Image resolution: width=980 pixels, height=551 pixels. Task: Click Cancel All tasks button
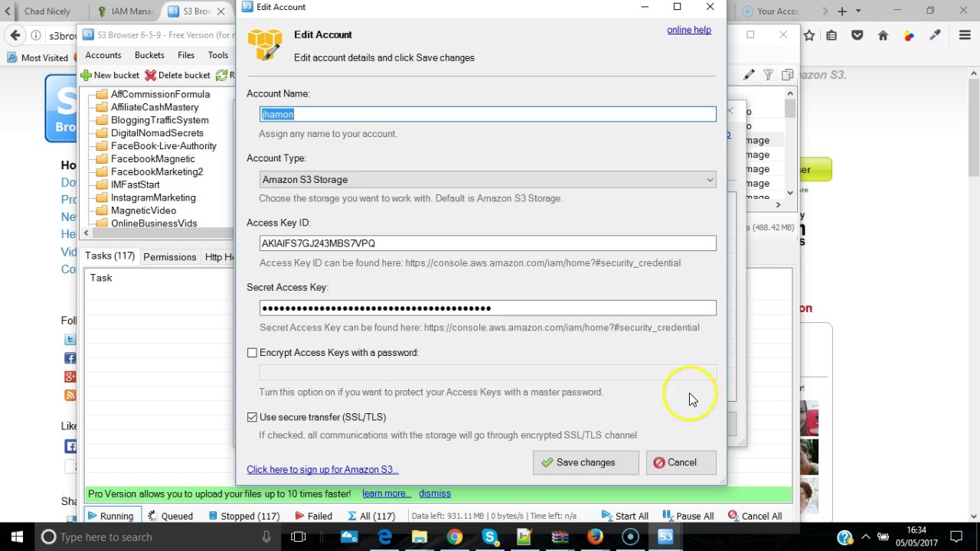click(755, 516)
